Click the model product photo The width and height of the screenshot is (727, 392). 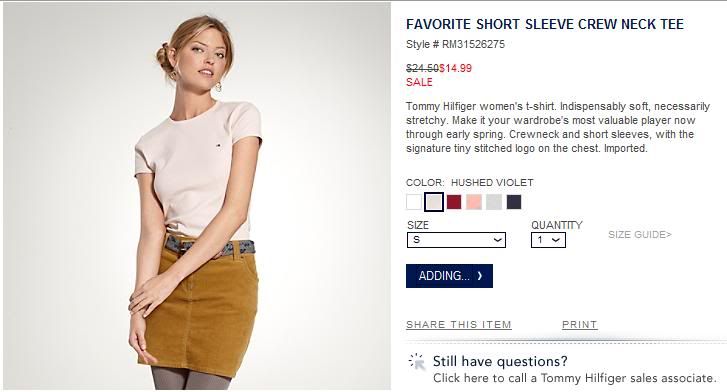pos(197,196)
